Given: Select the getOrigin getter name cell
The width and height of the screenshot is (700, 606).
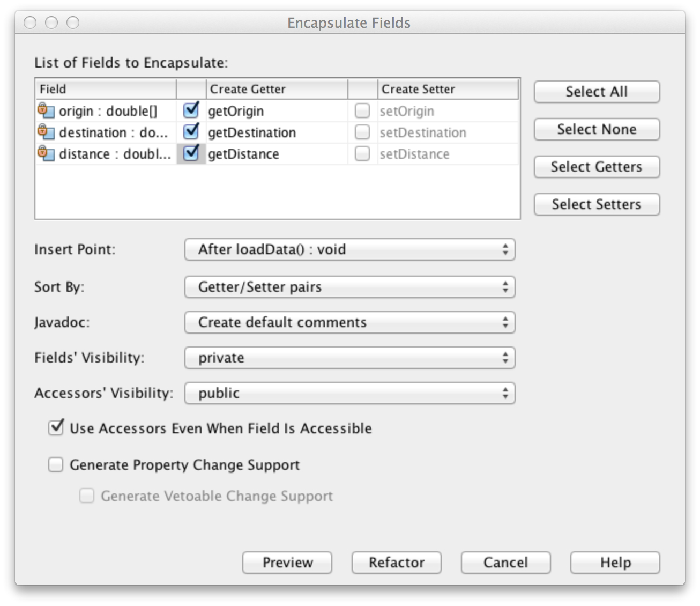Looking at the screenshot, I should point(277,111).
